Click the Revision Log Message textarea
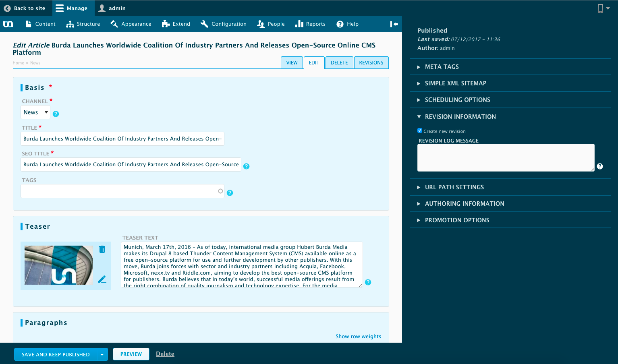The height and width of the screenshot is (364, 618). coord(506,157)
